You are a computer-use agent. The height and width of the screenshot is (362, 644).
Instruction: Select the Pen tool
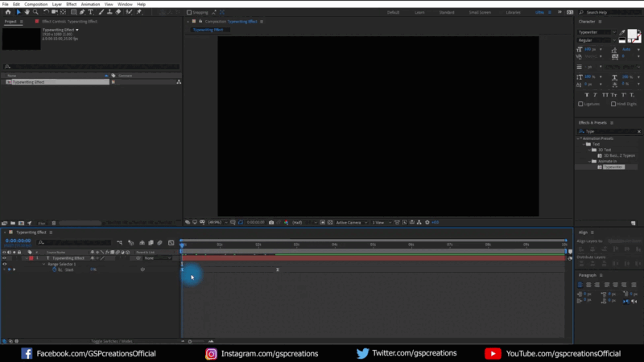click(82, 12)
